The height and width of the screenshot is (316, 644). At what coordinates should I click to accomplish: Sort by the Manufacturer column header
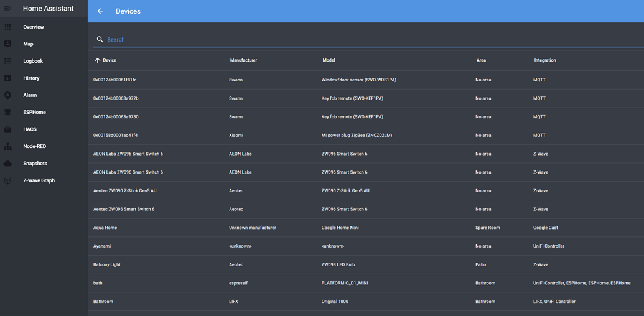click(x=243, y=60)
